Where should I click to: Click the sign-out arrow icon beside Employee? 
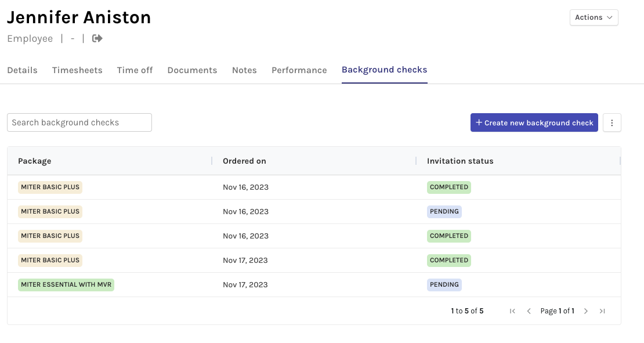97,38
